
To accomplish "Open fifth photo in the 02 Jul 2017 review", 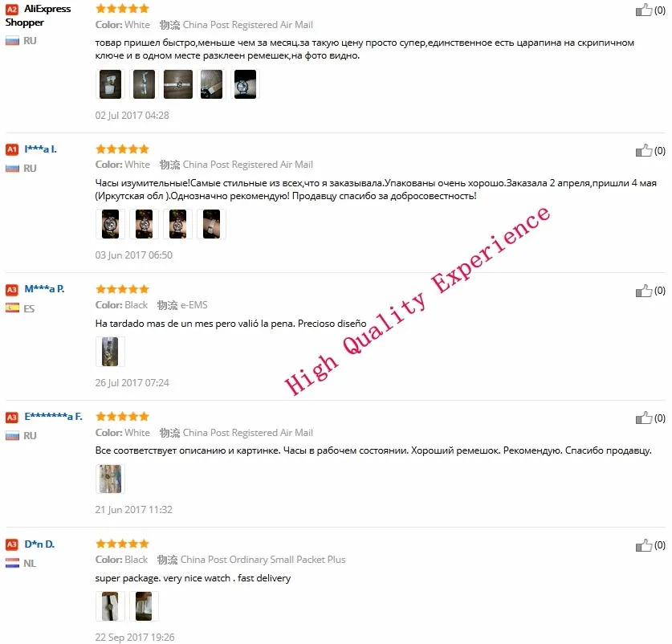I will pos(245,84).
